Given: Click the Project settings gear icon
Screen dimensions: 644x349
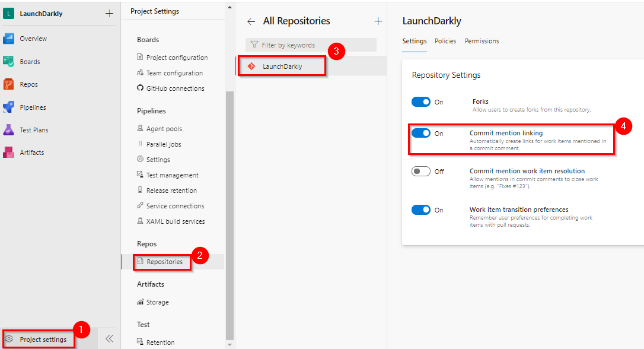Looking at the screenshot, I should pyautogui.click(x=9, y=339).
